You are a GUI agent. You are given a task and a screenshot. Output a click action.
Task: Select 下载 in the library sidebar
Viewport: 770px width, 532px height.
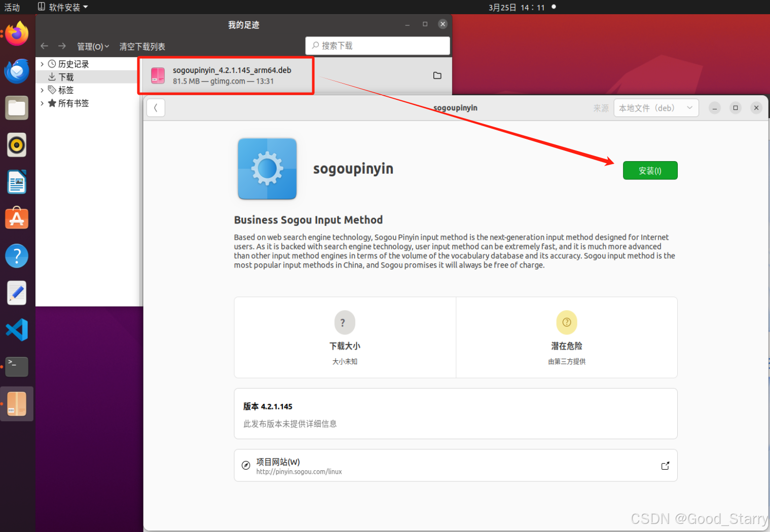pyautogui.click(x=66, y=77)
